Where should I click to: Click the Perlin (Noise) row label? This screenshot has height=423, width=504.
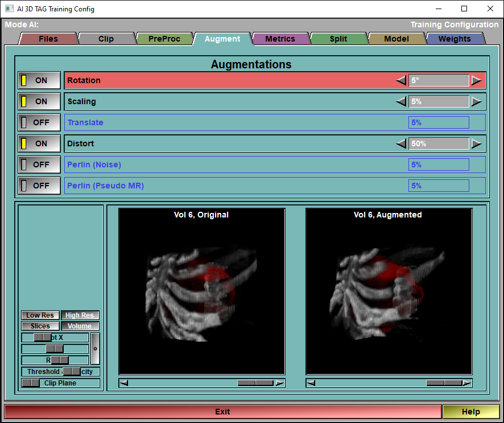tap(94, 165)
